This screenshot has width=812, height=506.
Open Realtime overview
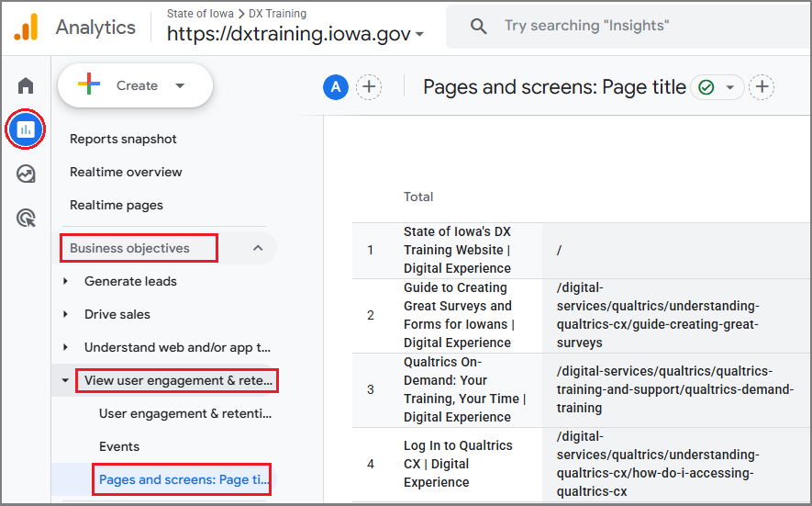coord(126,172)
